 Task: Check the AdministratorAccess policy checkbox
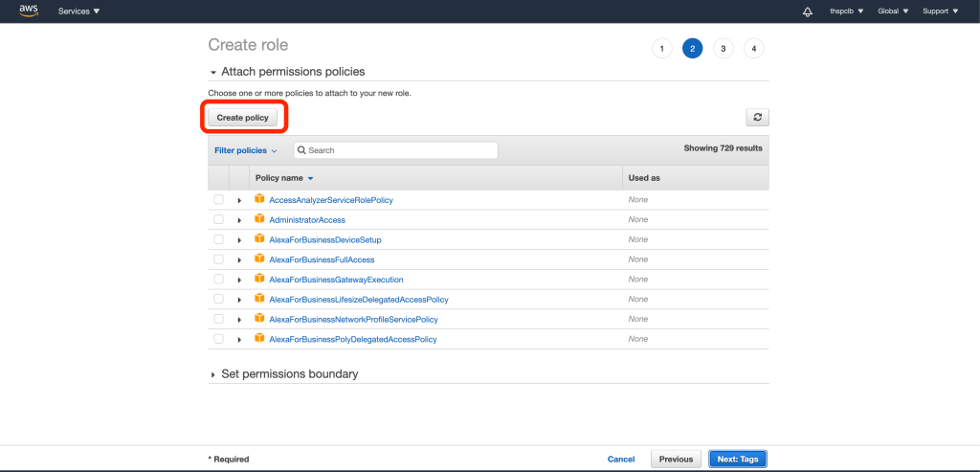click(x=218, y=219)
